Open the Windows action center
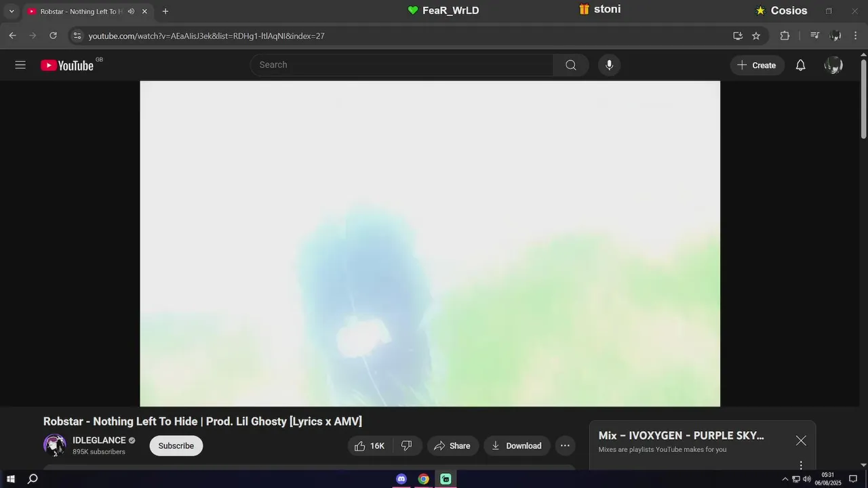The height and width of the screenshot is (488, 868). [853, 479]
